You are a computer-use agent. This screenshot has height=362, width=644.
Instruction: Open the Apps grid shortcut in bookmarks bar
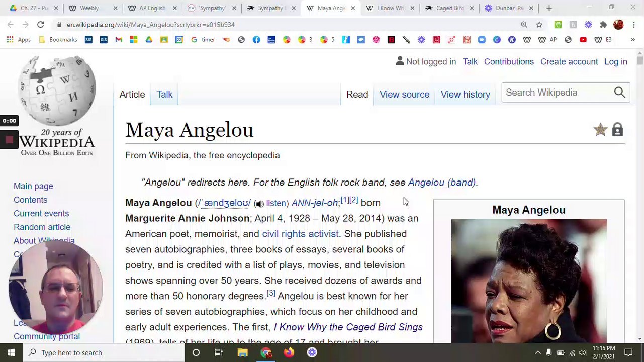pyautogui.click(x=19, y=40)
